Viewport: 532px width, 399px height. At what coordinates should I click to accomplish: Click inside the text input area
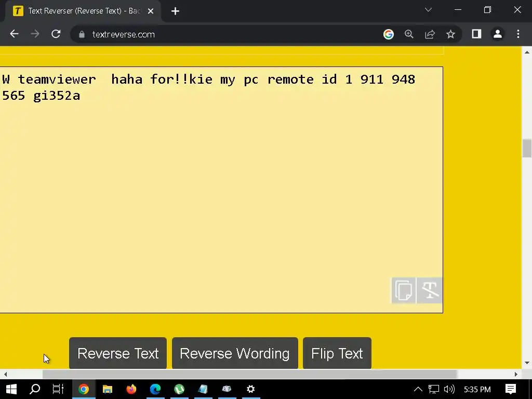[221, 190]
